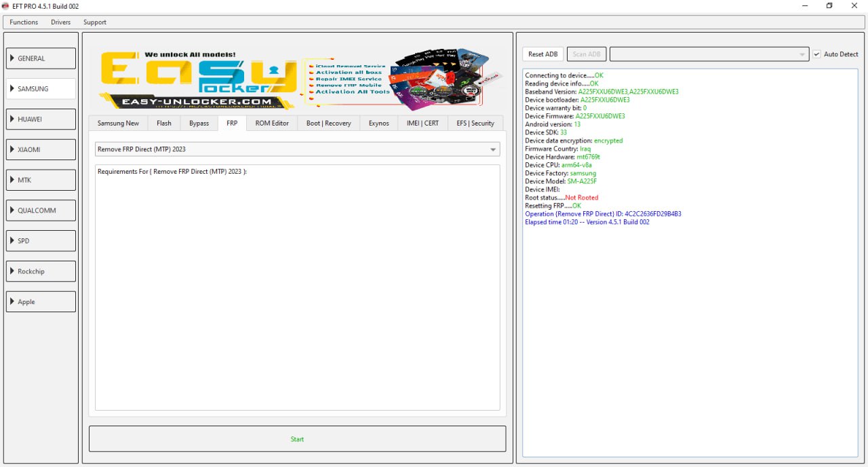Select the SAMSUNG category in the sidebar
This screenshot has height=467, width=868.
pos(41,89)
